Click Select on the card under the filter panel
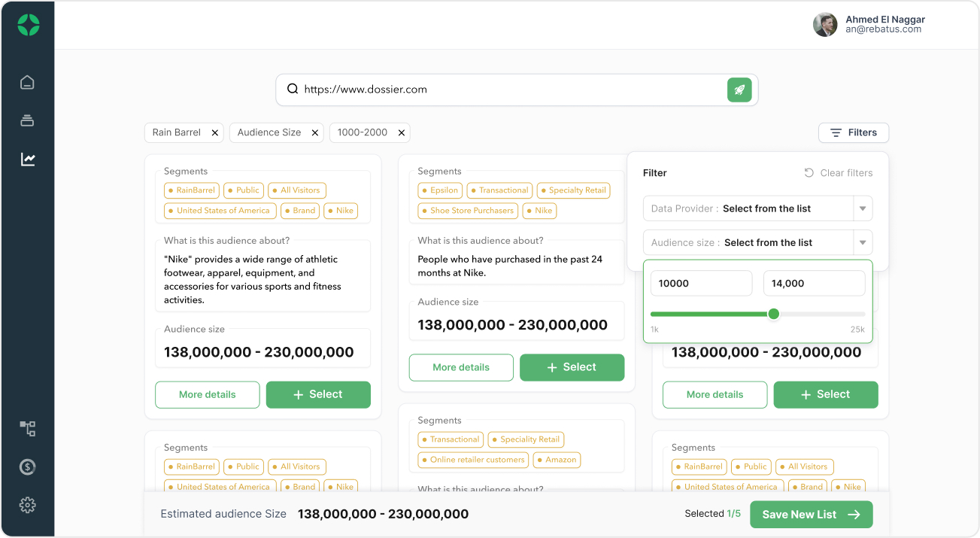 point(826,394)
